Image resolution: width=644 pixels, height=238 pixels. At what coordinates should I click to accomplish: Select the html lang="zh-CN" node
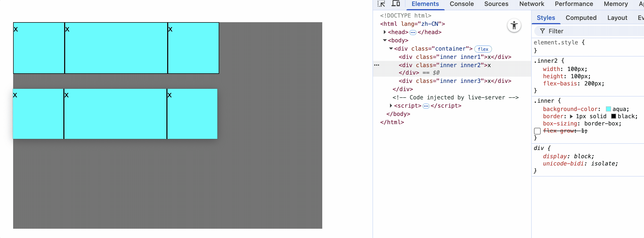pos(412,24)
